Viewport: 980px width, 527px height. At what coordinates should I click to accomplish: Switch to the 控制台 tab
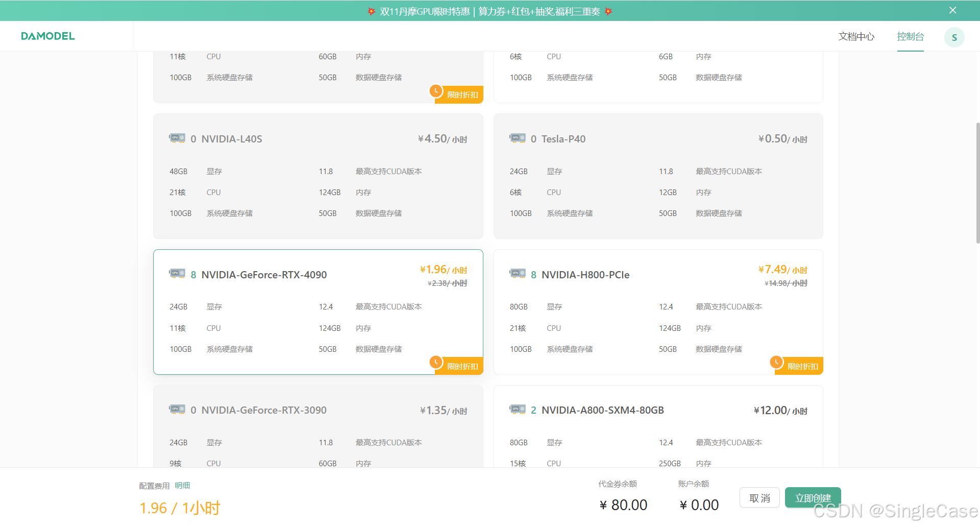(x=910, y=37)
